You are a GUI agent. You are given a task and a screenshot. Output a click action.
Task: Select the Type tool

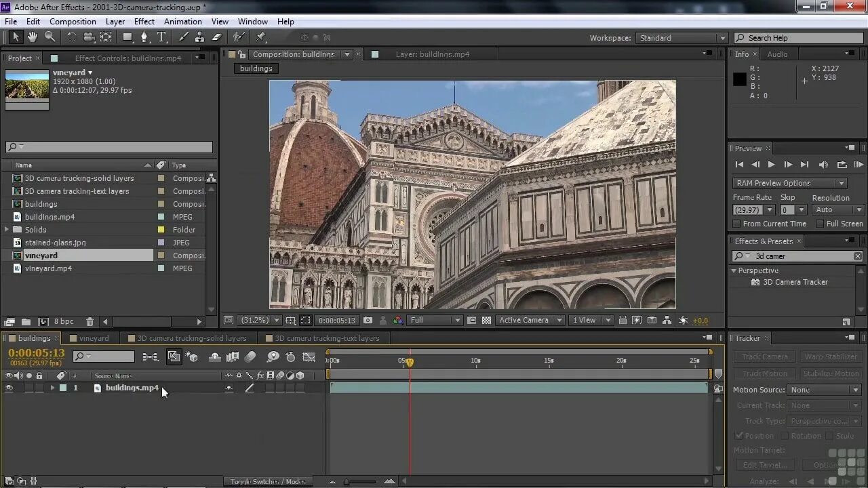click(161, 37)
